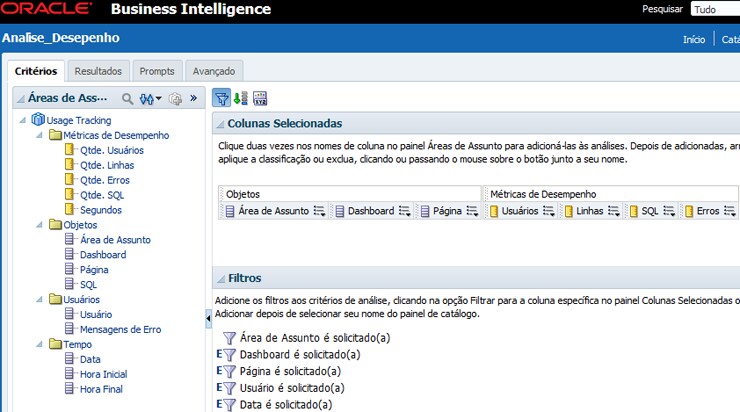Click the funnel icon of Usuário filter
Screen dimensions: 740x412
[x=229, y=388]
